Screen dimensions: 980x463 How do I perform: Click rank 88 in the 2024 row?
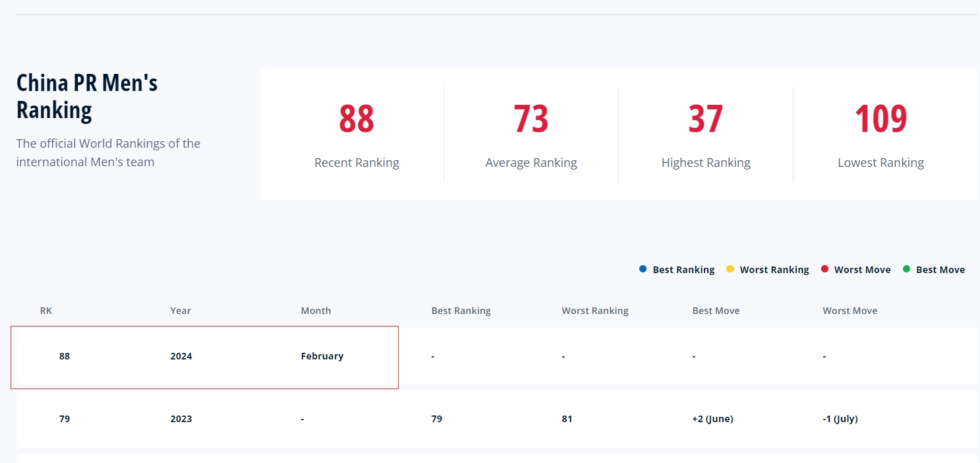[x=64, y=356]
